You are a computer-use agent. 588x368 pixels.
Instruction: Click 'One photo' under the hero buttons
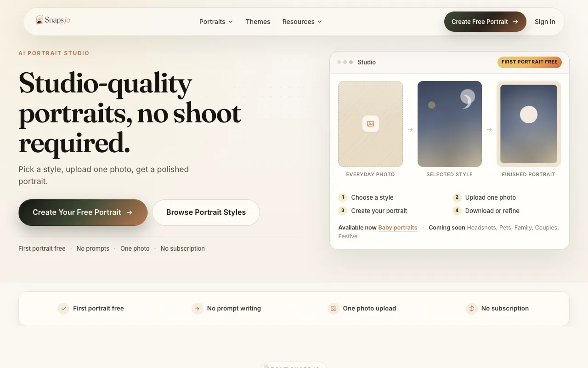click(x=135, y=248)
